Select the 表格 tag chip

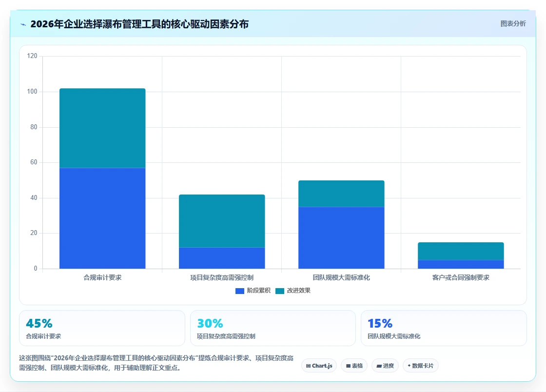(354, 366)
